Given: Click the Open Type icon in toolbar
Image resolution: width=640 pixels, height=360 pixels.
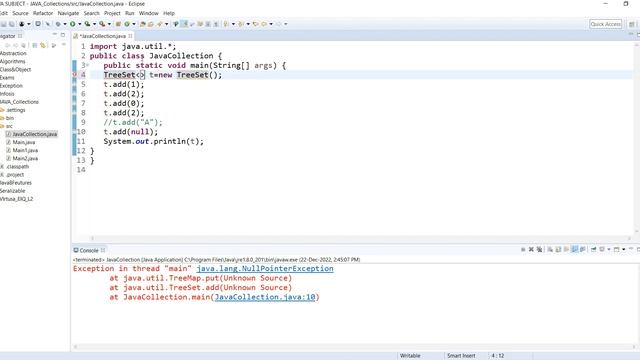Looking at the screenshot, I should (x=142, y=24).
